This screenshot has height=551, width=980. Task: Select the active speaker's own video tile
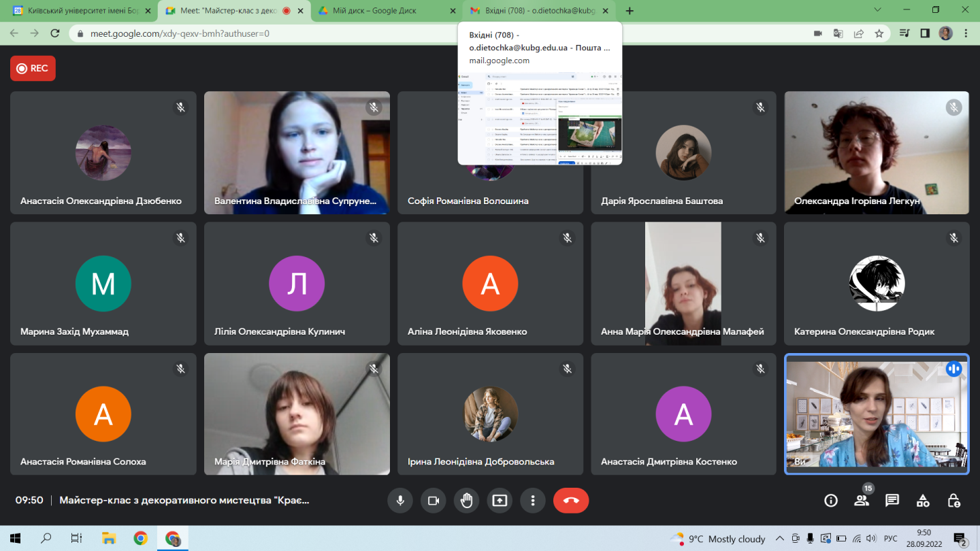coord(877,414)
